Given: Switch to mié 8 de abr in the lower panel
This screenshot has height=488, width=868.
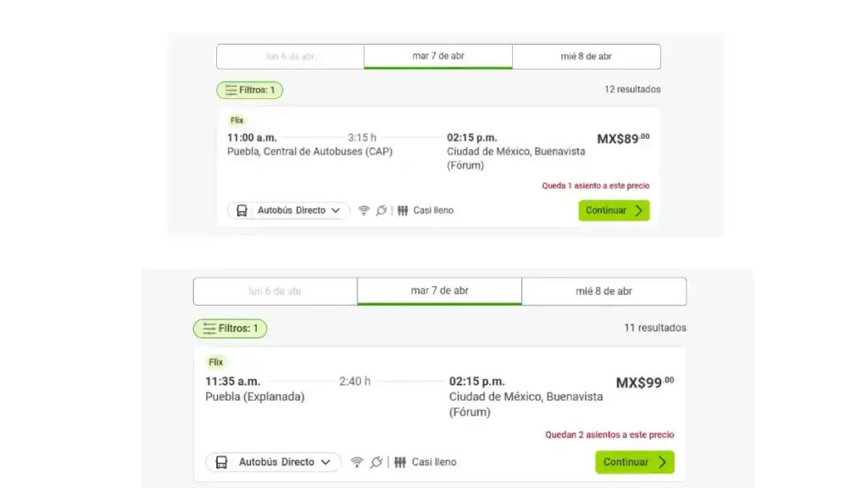Looking at the screenshot, I should tap(604, 291).
